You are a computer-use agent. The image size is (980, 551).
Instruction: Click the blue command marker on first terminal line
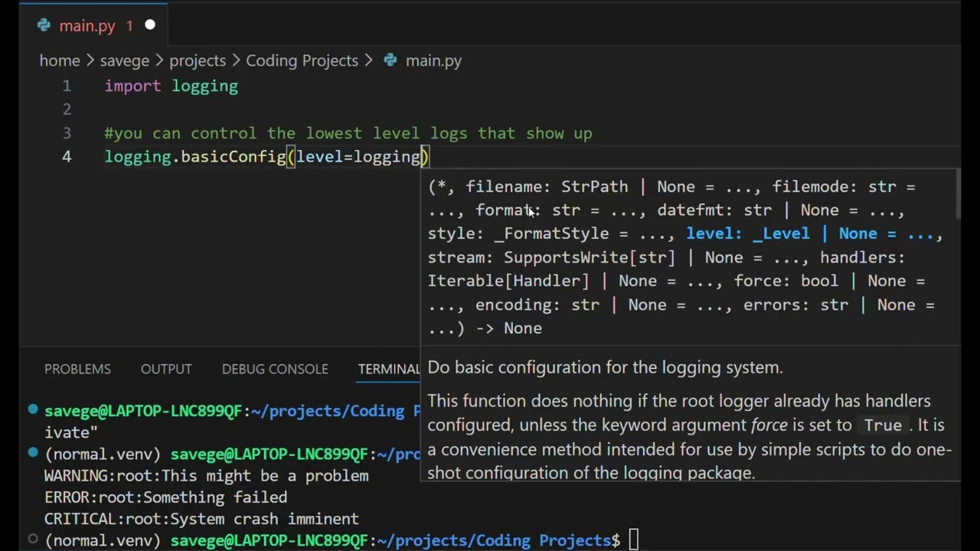[x=33, y=410]
